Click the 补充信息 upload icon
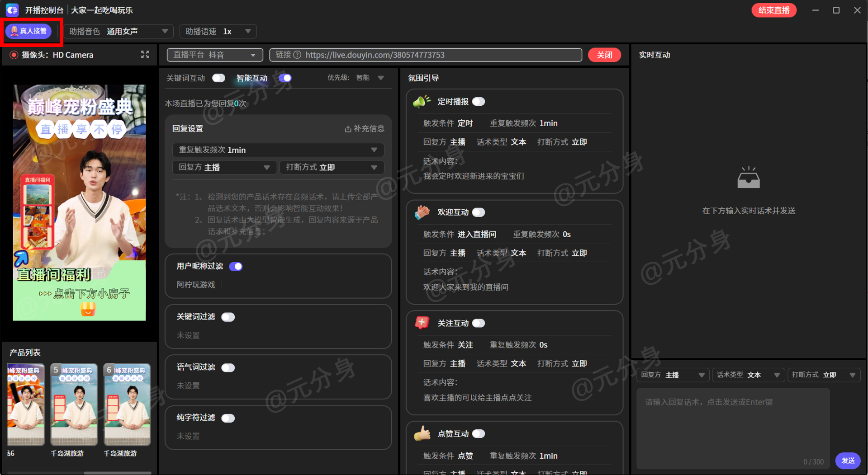Screen dimensions: 868x475 348,129
